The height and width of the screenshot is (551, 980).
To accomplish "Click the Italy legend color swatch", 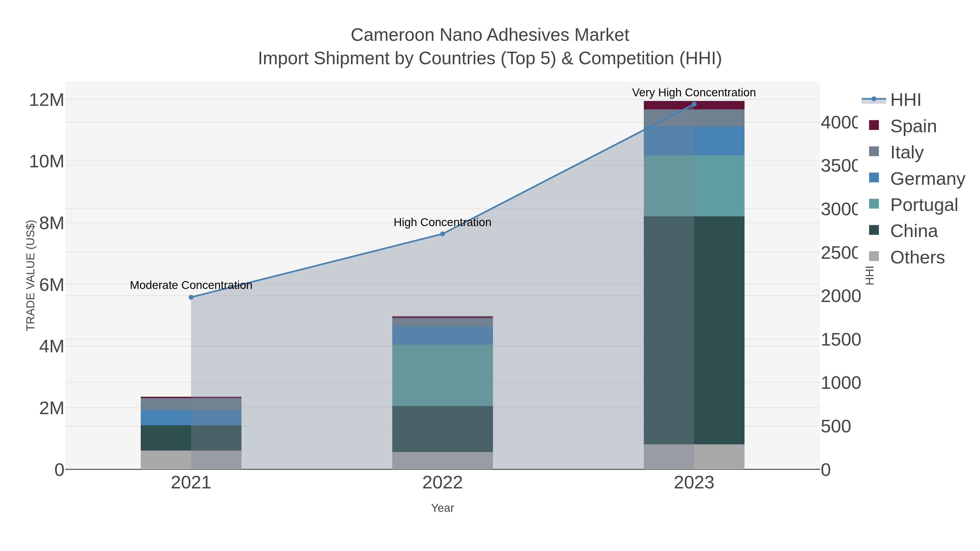I will tap(874, 151).
